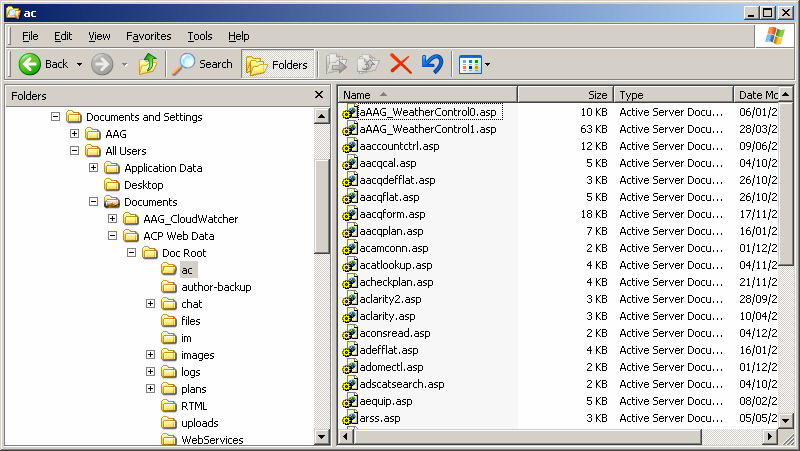Open the Favorites menu
Screen dimensions: 800x451
(148, 36)
